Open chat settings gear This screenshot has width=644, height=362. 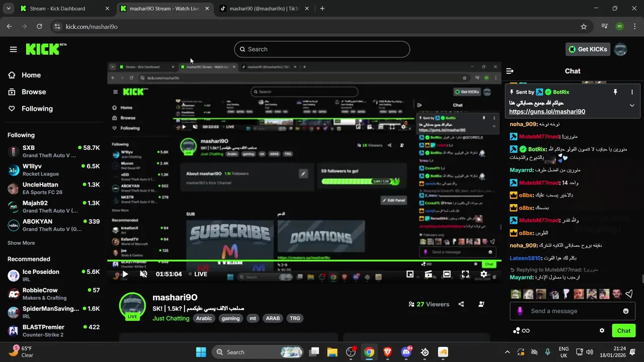coord(602,330)
